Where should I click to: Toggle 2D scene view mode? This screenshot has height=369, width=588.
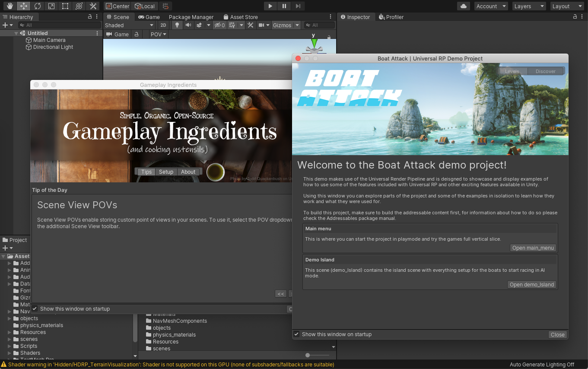(x=163, y=25)
